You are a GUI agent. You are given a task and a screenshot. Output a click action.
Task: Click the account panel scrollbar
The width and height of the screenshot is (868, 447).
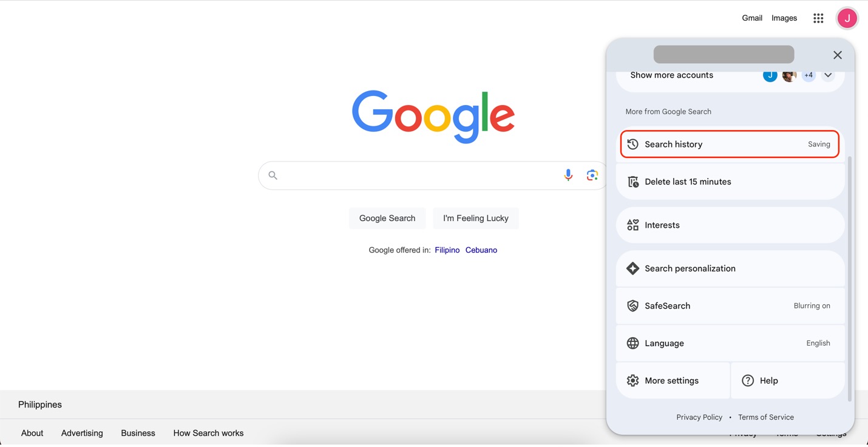(849, 278)
